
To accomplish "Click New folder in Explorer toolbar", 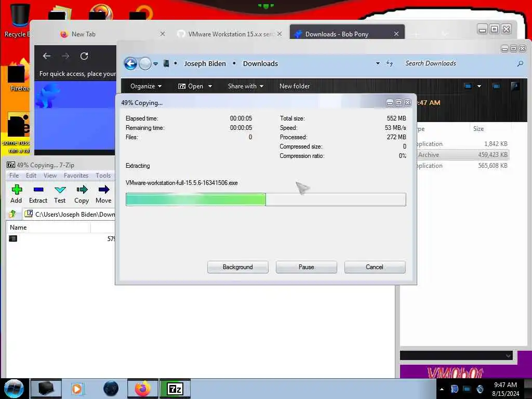I will coord(295,86).
